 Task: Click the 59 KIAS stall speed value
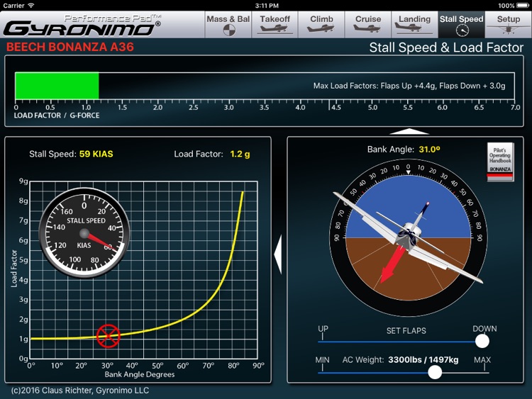[96, 154]
